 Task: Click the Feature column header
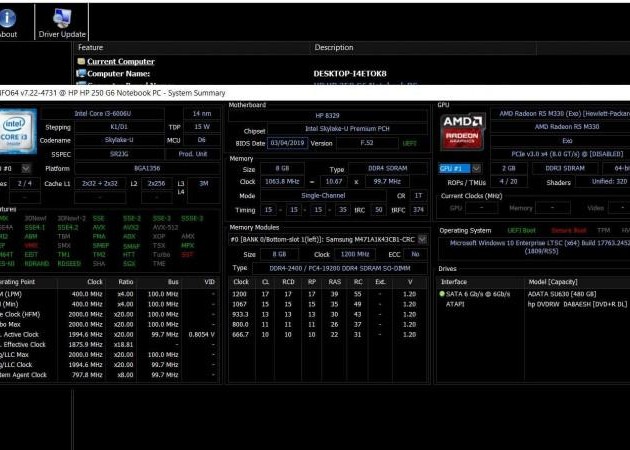(90, 47)
